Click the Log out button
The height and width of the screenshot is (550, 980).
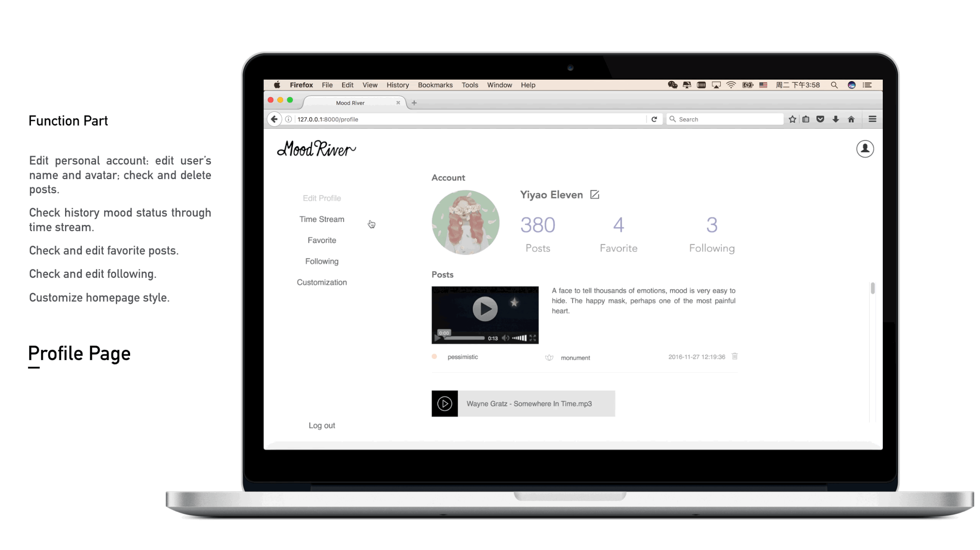[322, 425]
